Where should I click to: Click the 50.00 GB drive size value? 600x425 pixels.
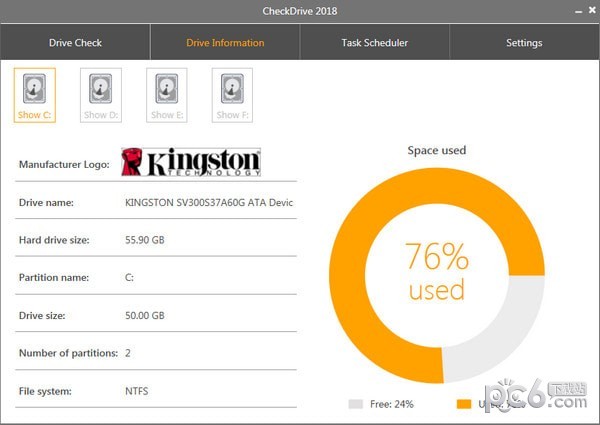145,315
